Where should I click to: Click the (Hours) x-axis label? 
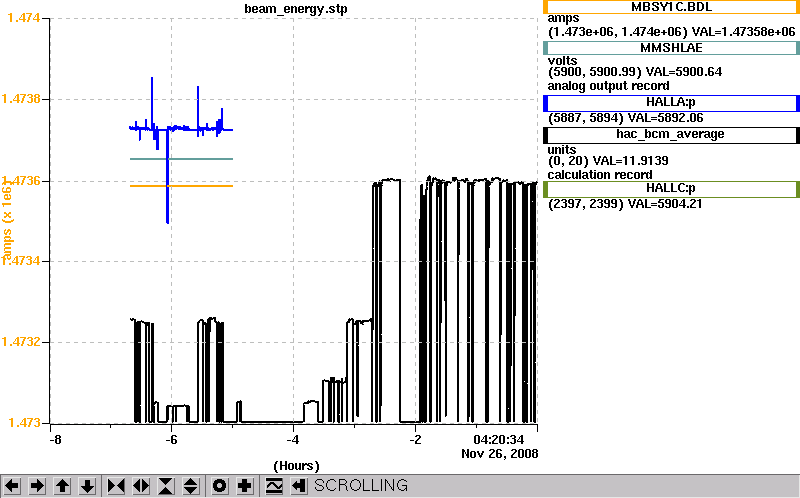(296, 466)
